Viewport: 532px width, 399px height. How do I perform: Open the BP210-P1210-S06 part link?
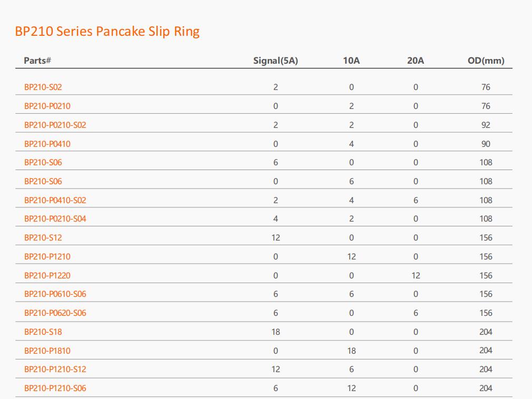click(55, 388)
